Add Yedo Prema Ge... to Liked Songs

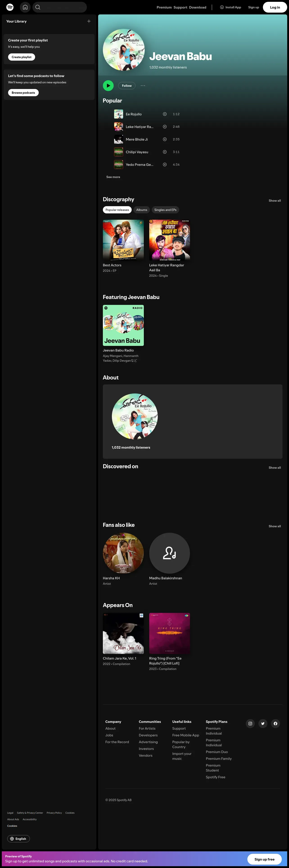165,165
